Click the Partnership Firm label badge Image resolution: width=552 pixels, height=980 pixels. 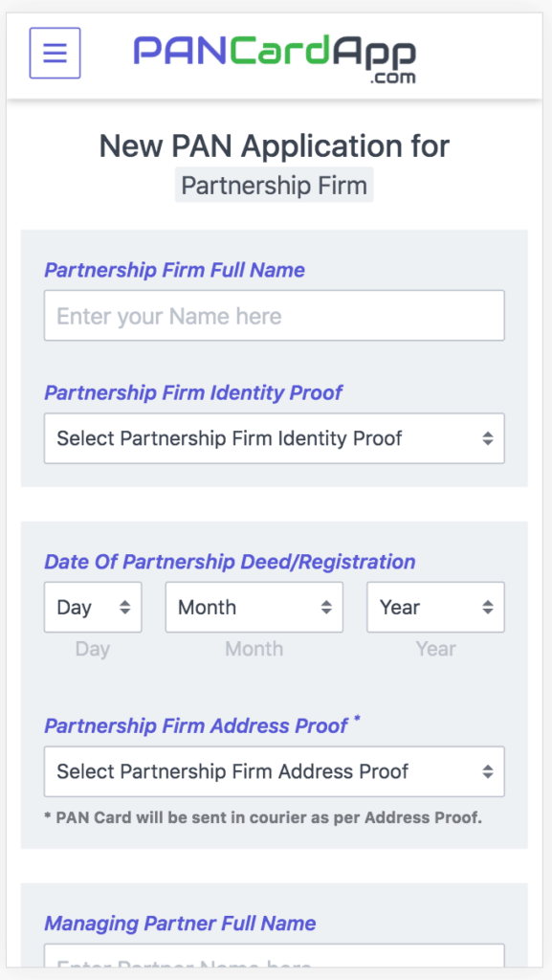(274, 185)
